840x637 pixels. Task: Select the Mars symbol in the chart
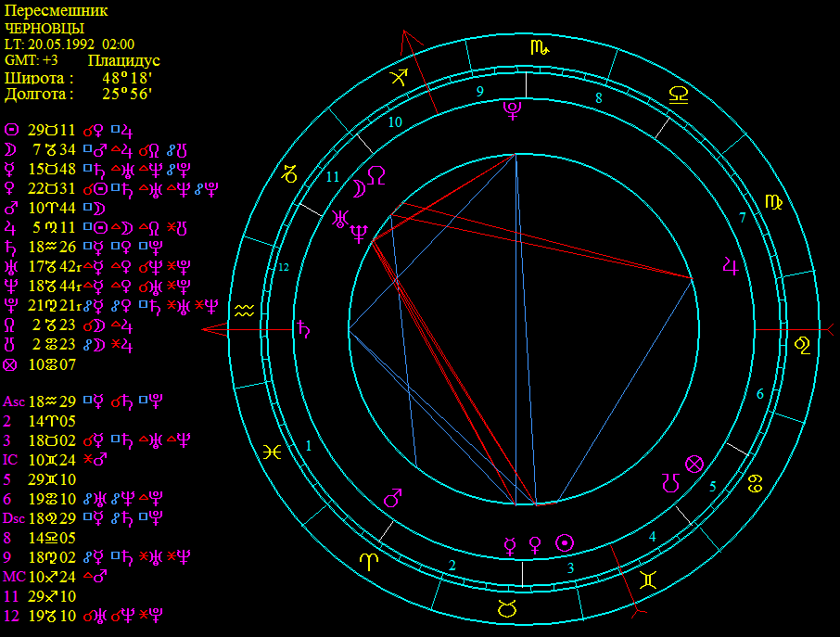click(x=393, y=498)
